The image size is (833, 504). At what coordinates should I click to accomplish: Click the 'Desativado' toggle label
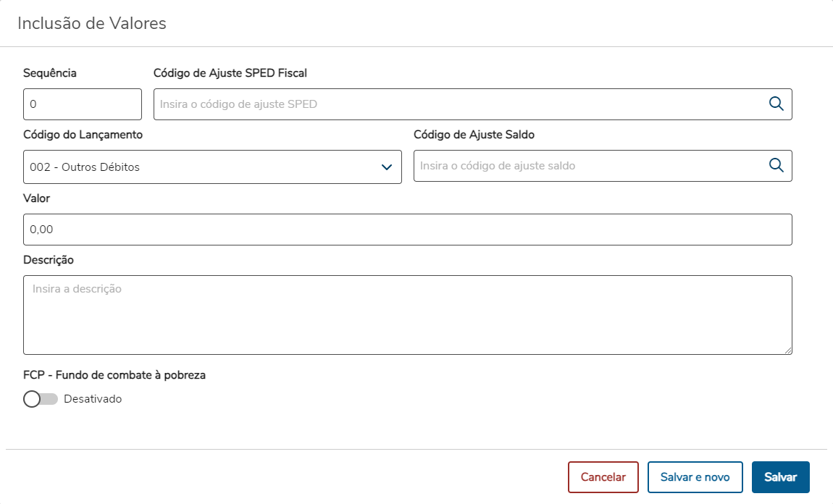(x=93, y=399)
